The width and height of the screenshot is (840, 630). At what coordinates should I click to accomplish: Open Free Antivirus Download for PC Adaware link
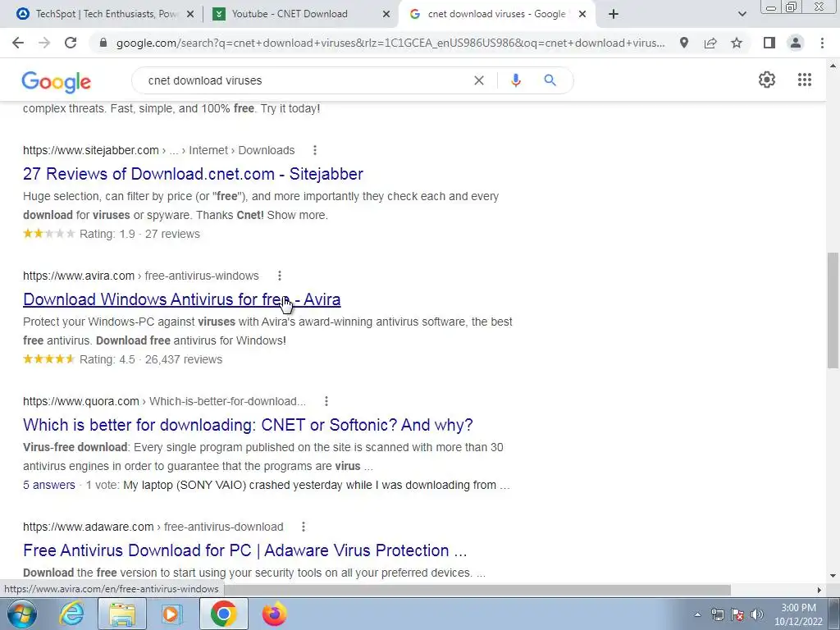click(x=244, y=550)
